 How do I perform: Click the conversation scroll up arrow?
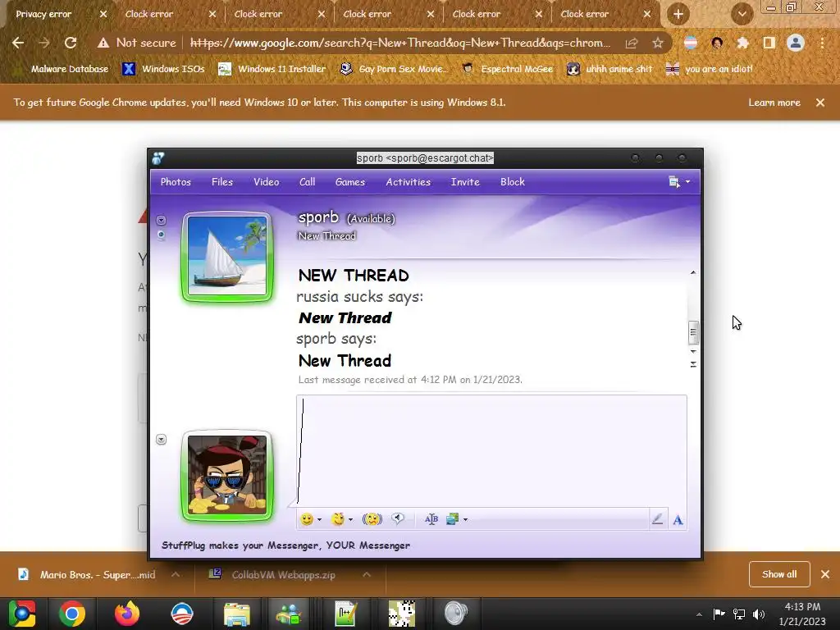pos(693,272)
